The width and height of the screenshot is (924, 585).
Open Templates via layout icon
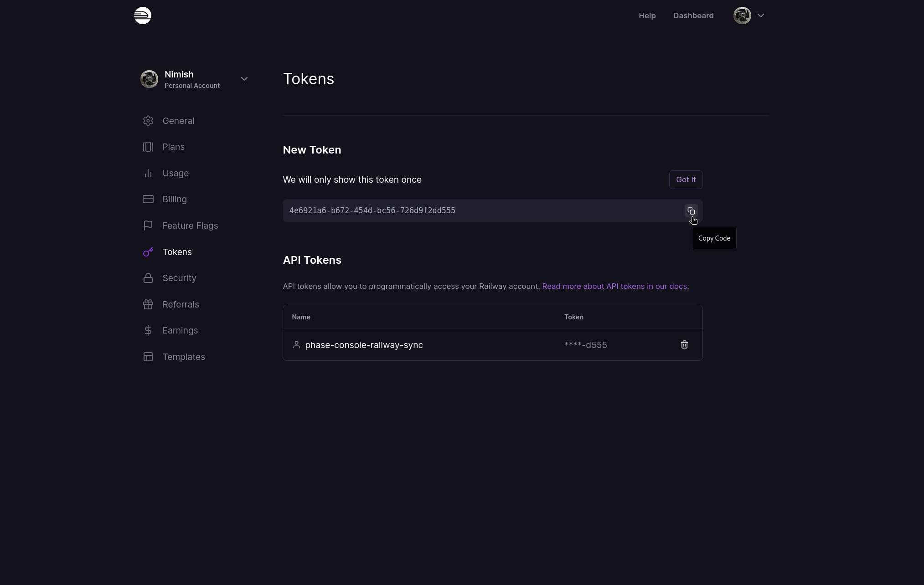148,357
